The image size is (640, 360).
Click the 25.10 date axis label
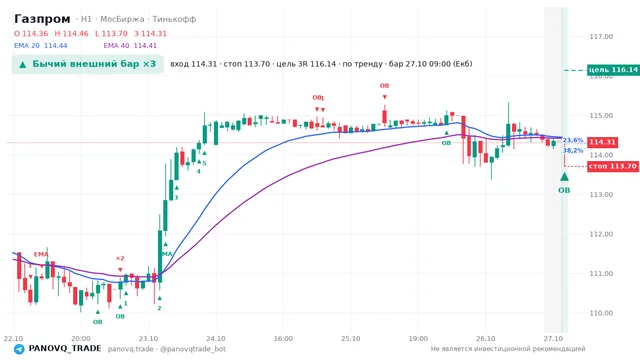tap(351, 339)
